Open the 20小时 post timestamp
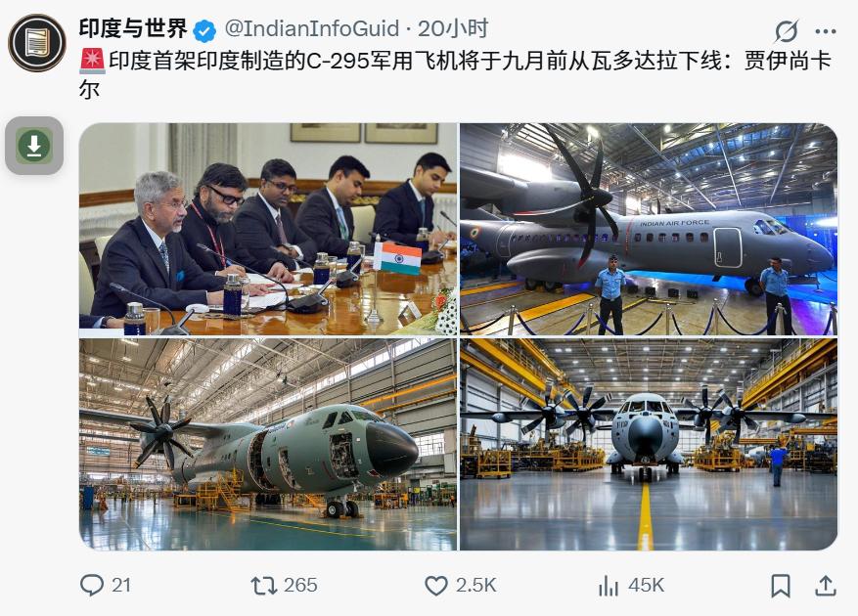858x616 pixels. [x=453, y=28]
